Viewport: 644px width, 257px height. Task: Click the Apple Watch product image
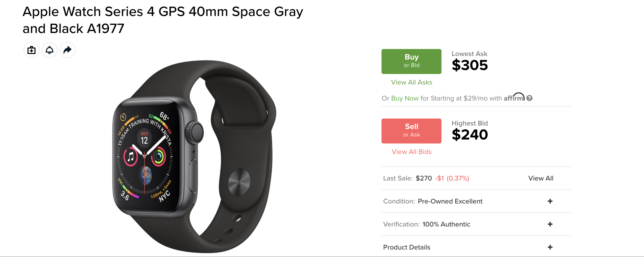(194, 156)
